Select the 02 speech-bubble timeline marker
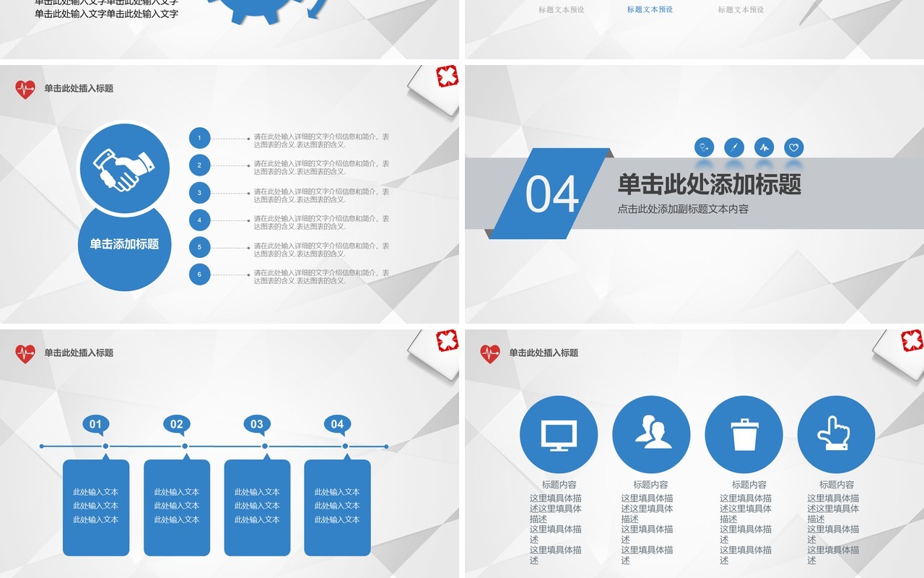The width and height of the screenshot is (924, 578). pyautogui.click(x=177, y=426)
